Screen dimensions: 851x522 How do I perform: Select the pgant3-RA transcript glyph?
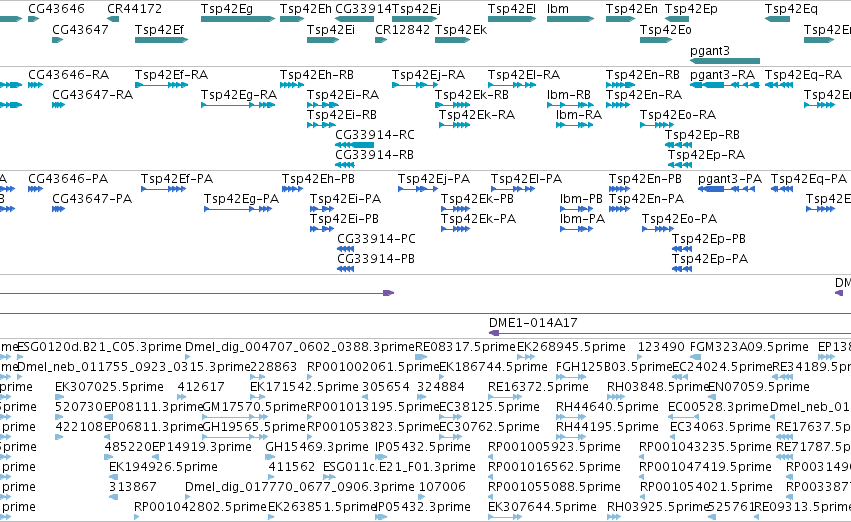click(725, 85)
